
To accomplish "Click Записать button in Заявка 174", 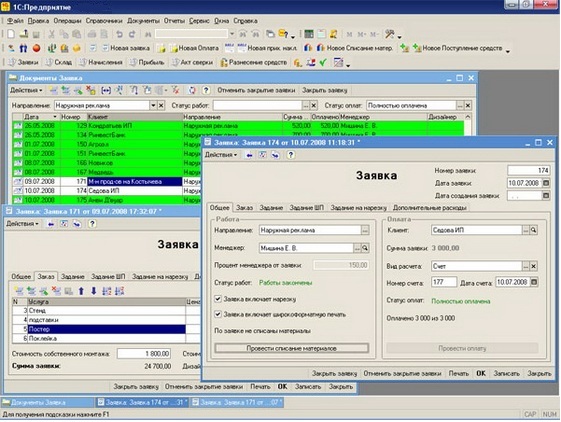I will [506, 373].
